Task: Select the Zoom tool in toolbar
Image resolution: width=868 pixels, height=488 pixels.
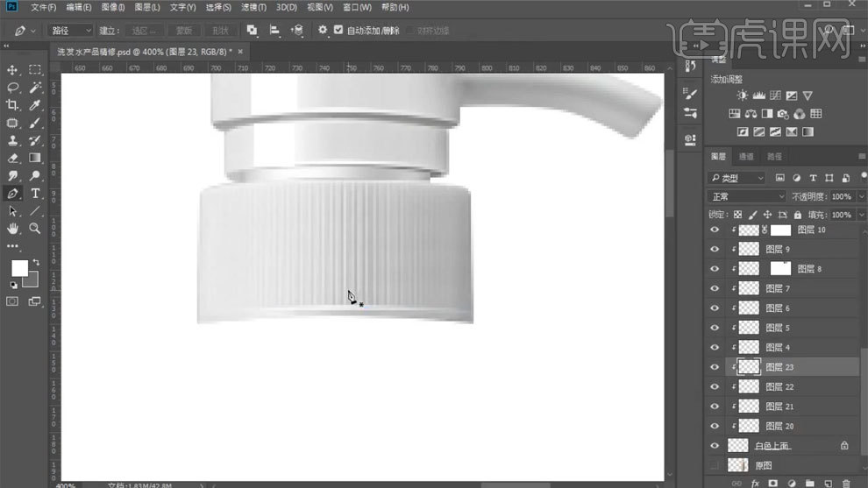Action: pos(35,228)
